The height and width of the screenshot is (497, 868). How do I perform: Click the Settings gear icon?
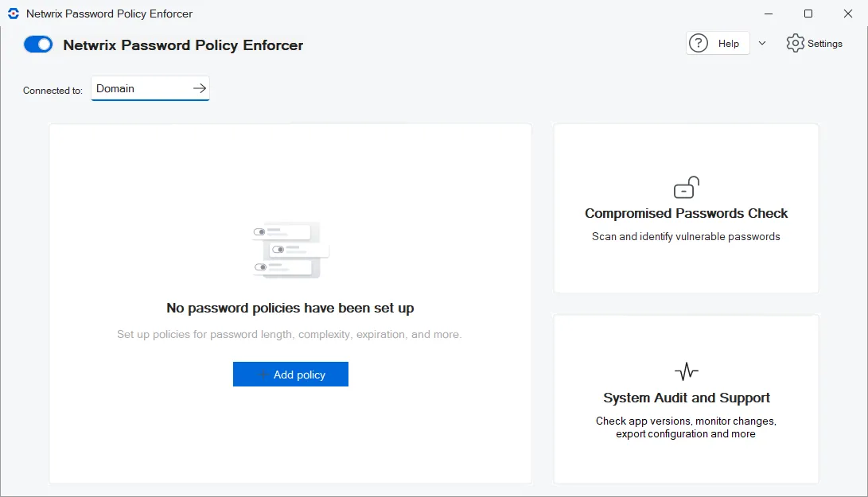[795, 43]
